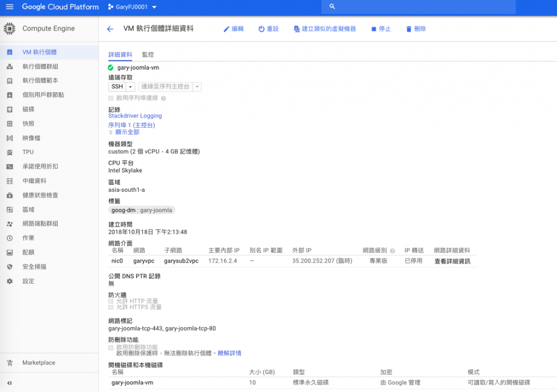Click the 建立類似的虛擬機器 icon
The image size is (557, 392).
[296, 29]
